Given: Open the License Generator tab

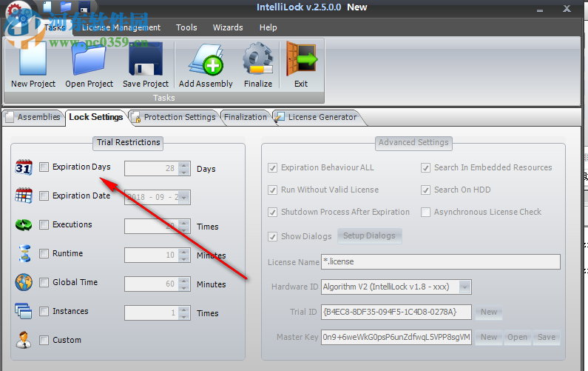Looking at the screenshot, I should click(317, 117).
